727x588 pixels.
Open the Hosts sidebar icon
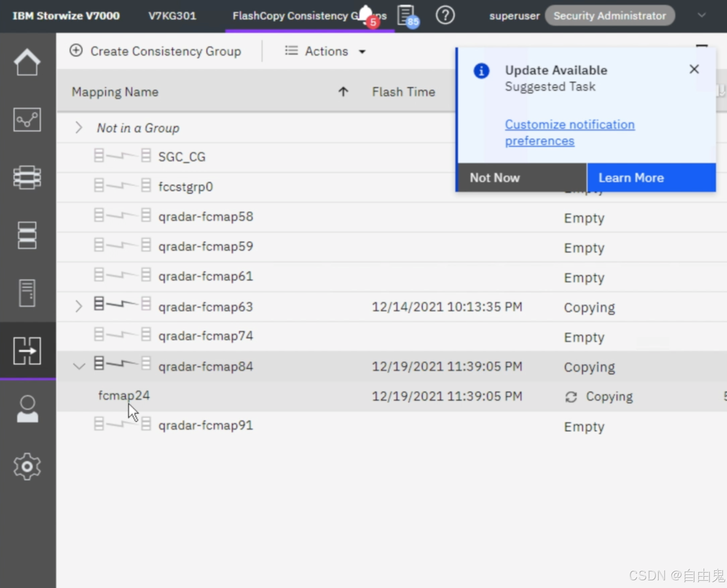click(27, 293)
